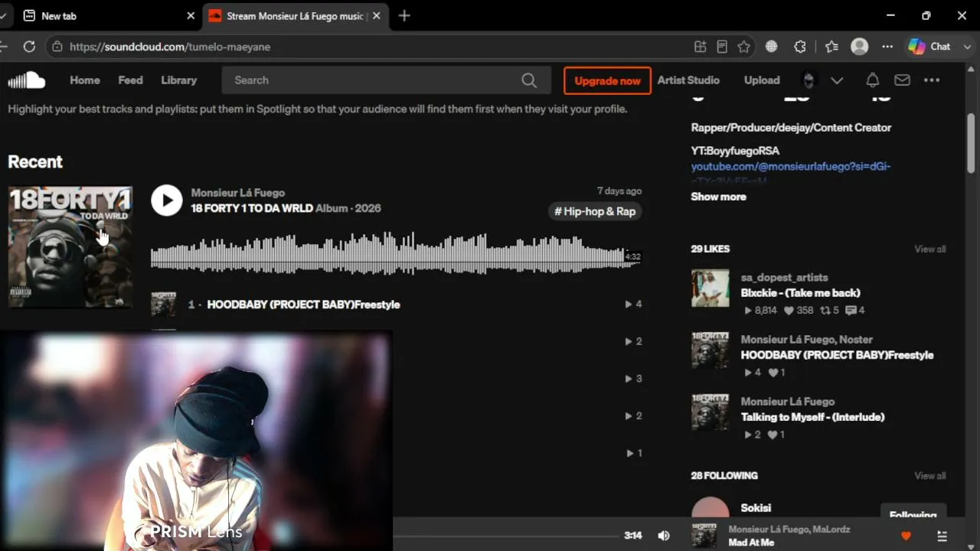Open the browser favorites list icon
980x551 pixels.
coord(832,47)
